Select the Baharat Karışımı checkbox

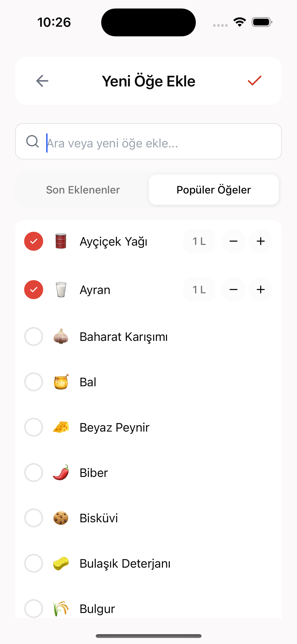click(x=34, y=336)
